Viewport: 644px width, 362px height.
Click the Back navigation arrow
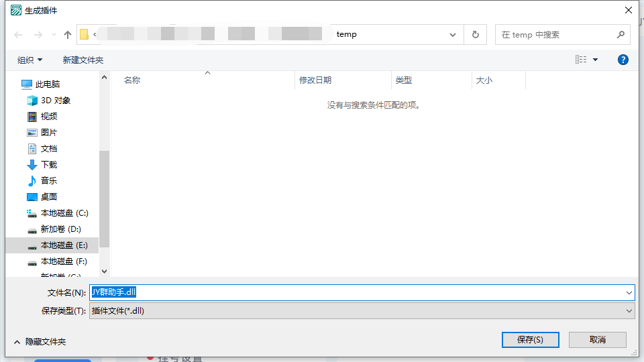[x=18, y=35]
